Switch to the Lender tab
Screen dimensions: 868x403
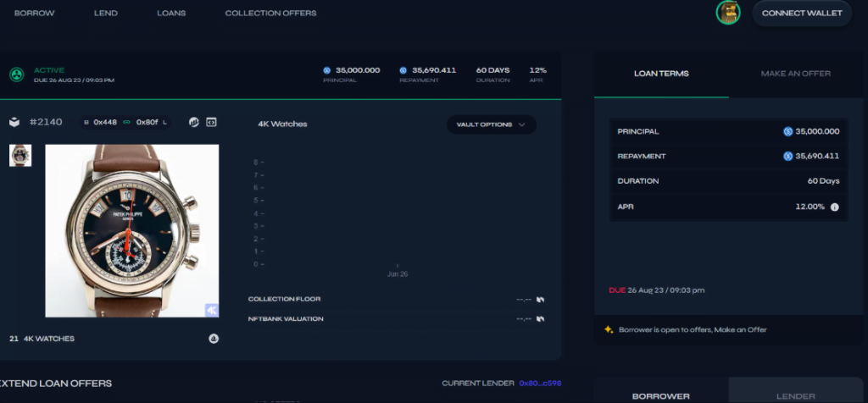(x=795, y=395)
